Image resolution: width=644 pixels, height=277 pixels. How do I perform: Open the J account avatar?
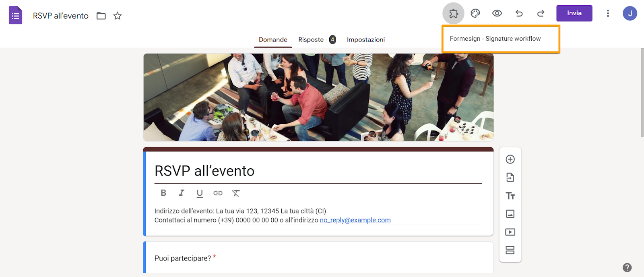click(x=630, y=13)
